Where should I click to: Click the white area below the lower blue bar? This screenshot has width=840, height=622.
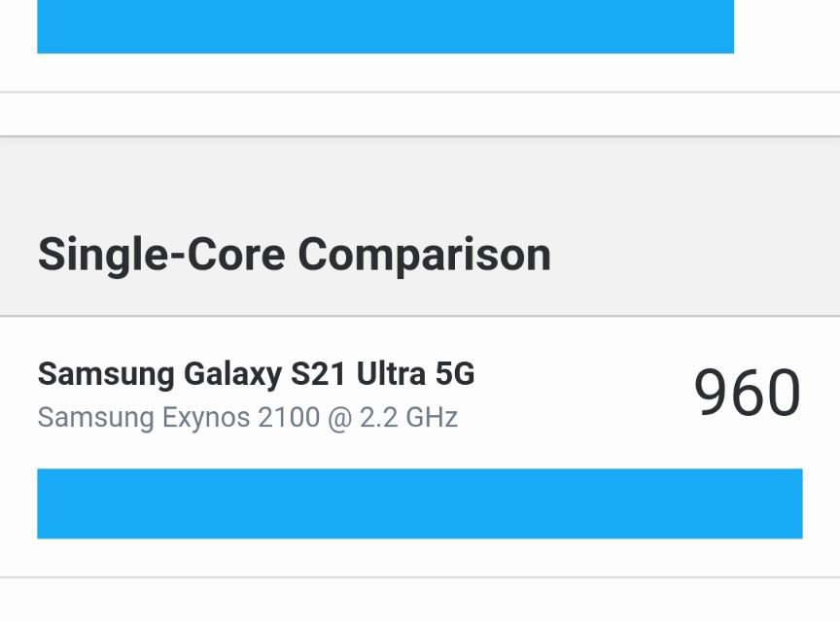point(419,601)
